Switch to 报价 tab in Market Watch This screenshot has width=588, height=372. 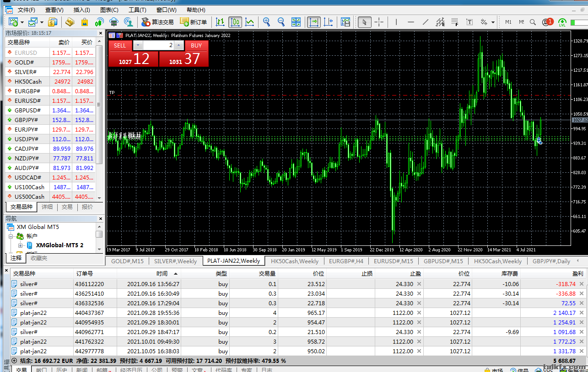(87, 207)
